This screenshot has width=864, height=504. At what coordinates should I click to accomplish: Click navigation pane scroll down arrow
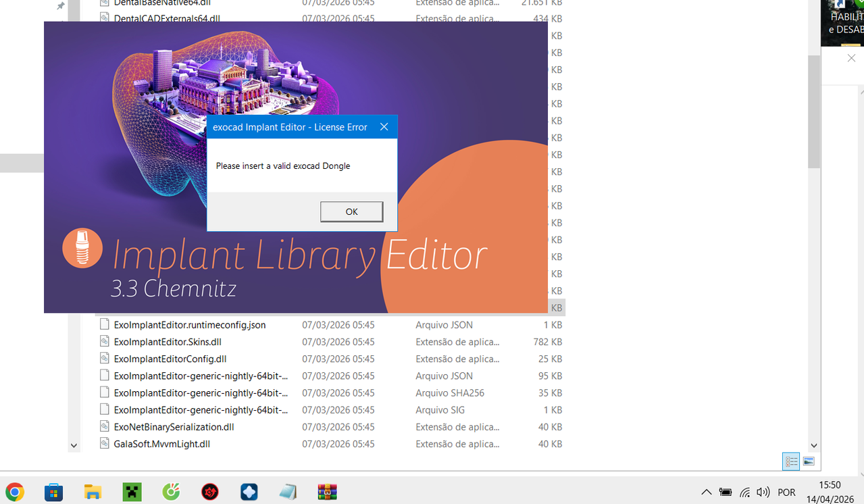(74, 445)
